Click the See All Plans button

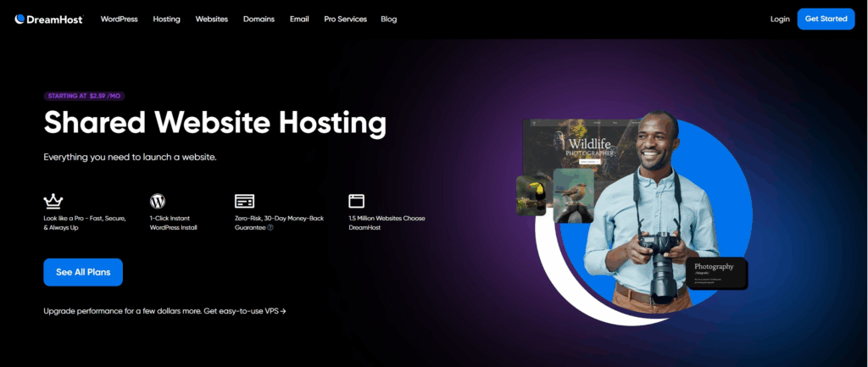83,272
